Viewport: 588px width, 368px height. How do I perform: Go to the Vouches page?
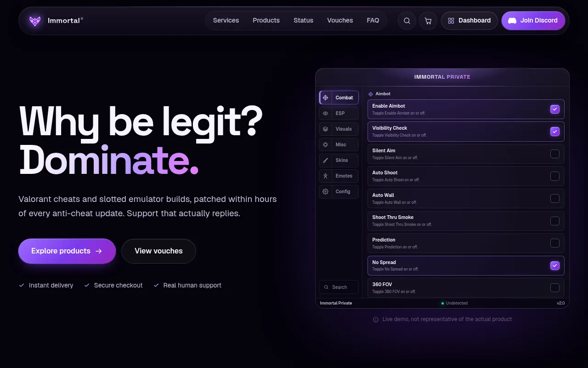click(x=340, y=21)
